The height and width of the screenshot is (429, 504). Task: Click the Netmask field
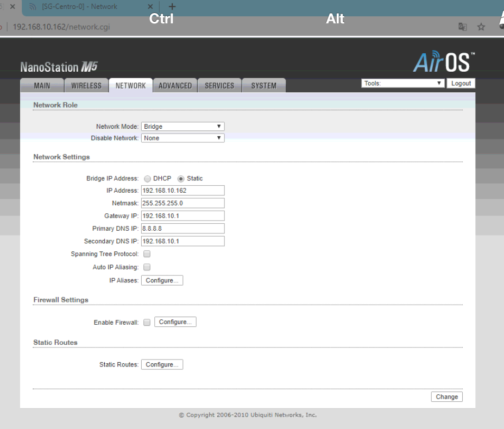[183, 203]
